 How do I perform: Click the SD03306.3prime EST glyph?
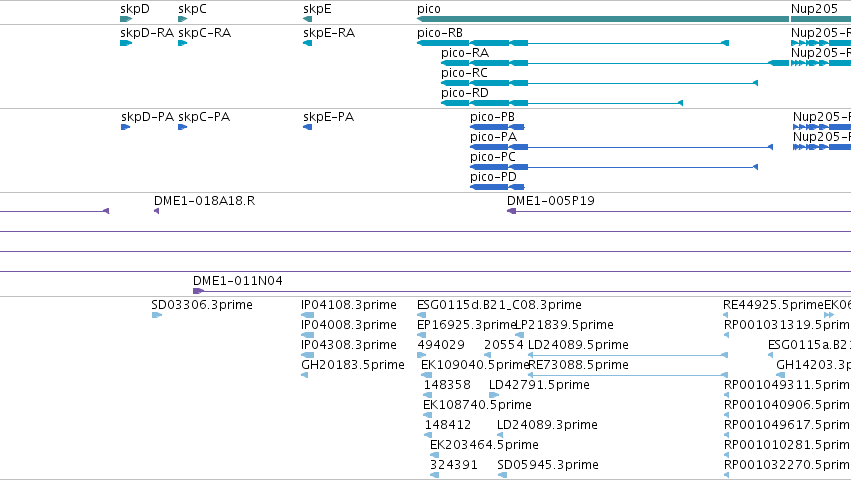157,315
